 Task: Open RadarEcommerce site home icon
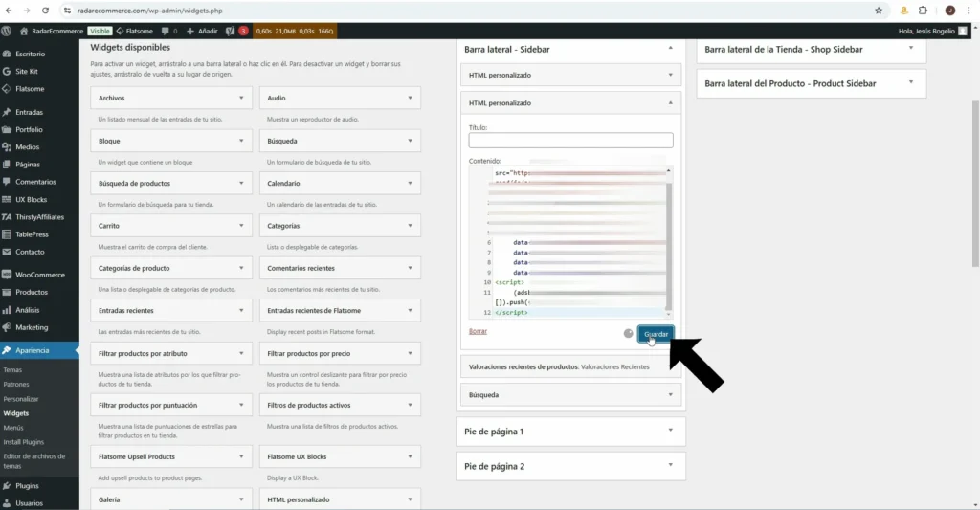coord(24,31)
